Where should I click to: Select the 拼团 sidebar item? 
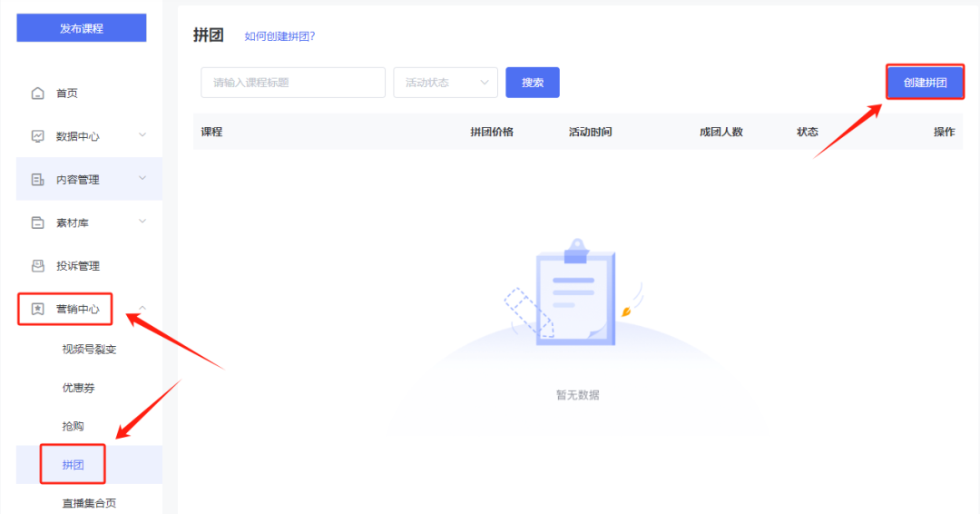coord(73,465)
